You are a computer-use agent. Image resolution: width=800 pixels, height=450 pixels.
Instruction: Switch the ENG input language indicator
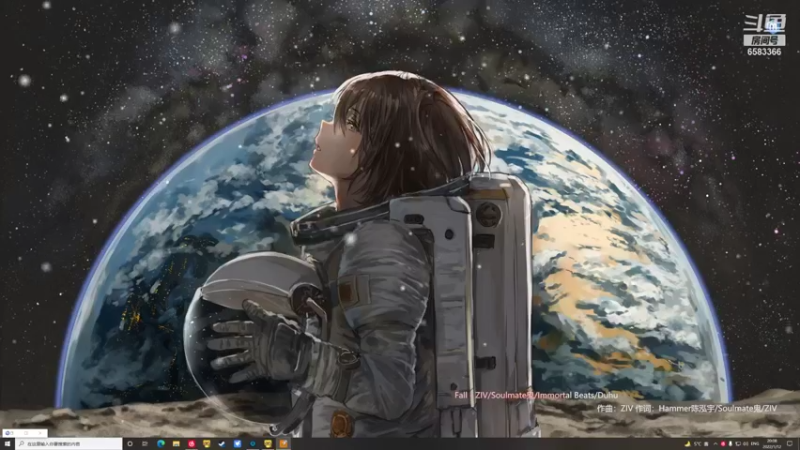tap(755, 444)
